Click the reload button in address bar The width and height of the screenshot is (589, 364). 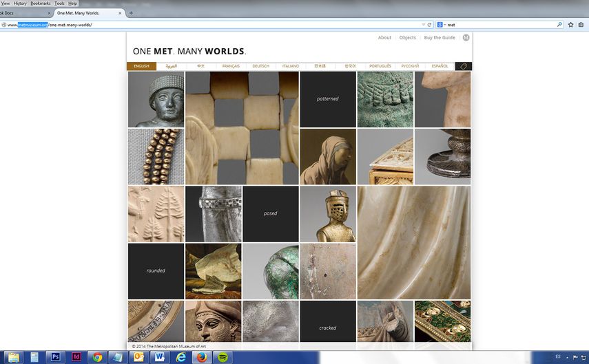[429, 25]
